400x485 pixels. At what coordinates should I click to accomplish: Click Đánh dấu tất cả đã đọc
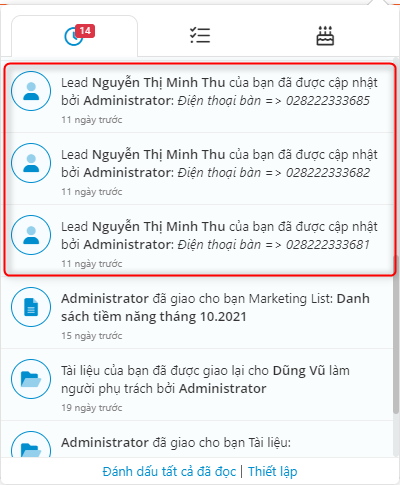click(169, 472)
